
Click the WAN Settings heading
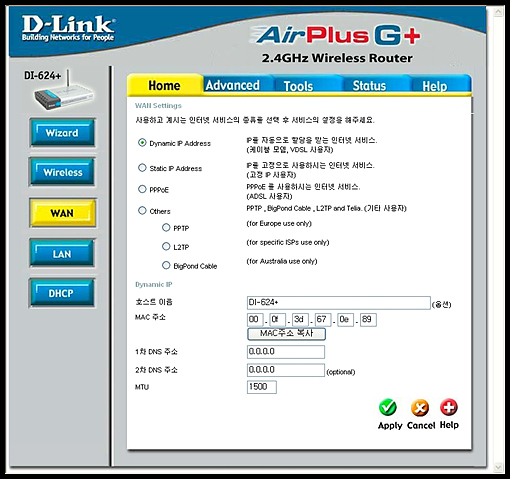pos(158,106)
